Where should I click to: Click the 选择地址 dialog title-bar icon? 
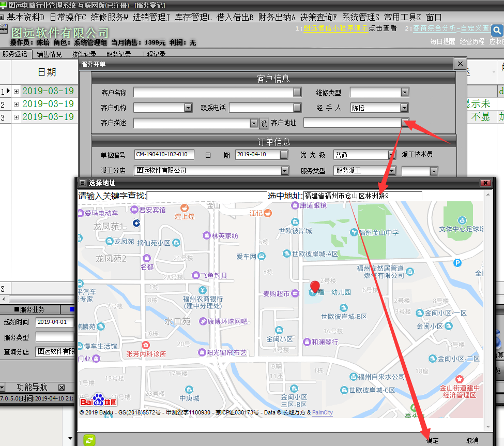click(83, 183)
